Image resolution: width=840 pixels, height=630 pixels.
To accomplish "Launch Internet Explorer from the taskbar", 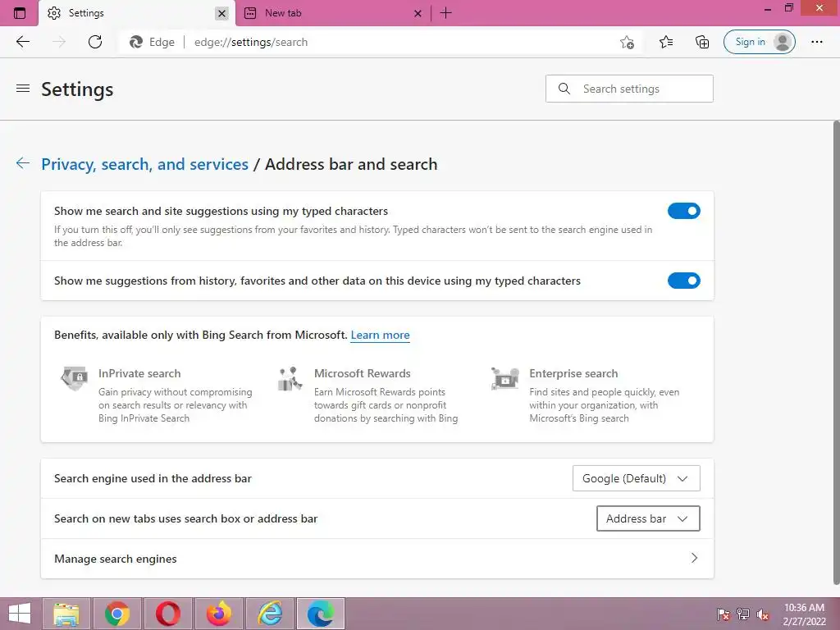I will coord(269,614).
